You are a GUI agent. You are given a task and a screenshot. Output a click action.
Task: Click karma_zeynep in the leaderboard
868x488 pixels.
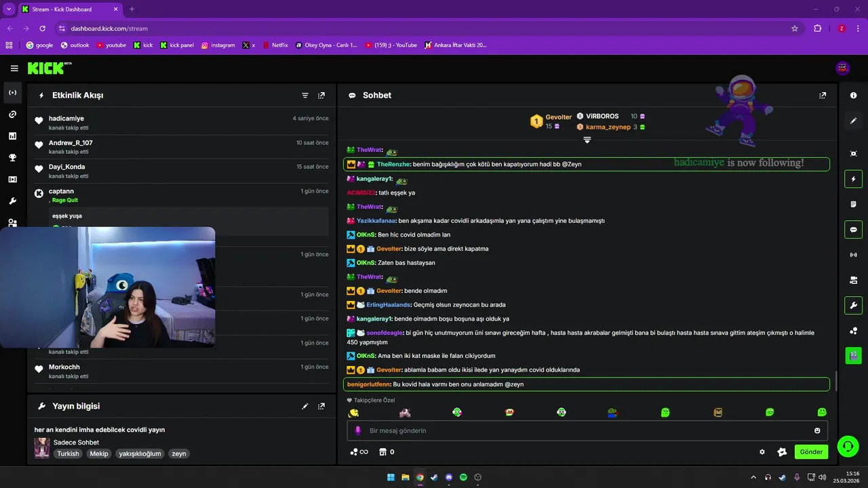(608, 127)
